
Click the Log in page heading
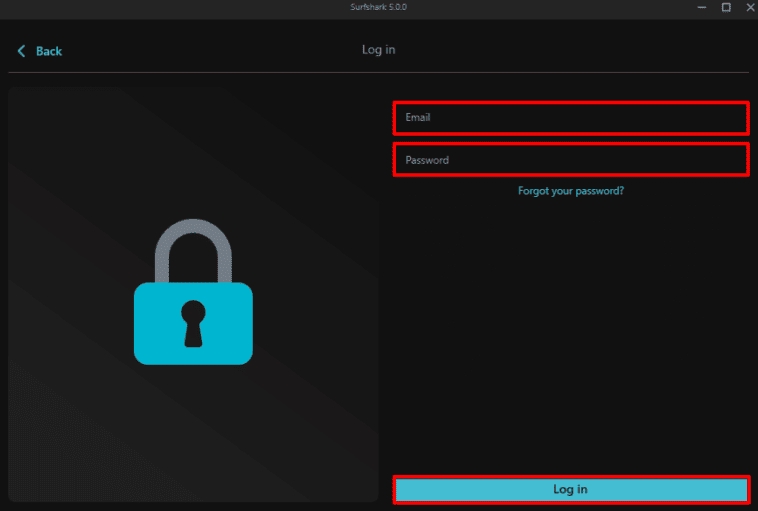378,50
